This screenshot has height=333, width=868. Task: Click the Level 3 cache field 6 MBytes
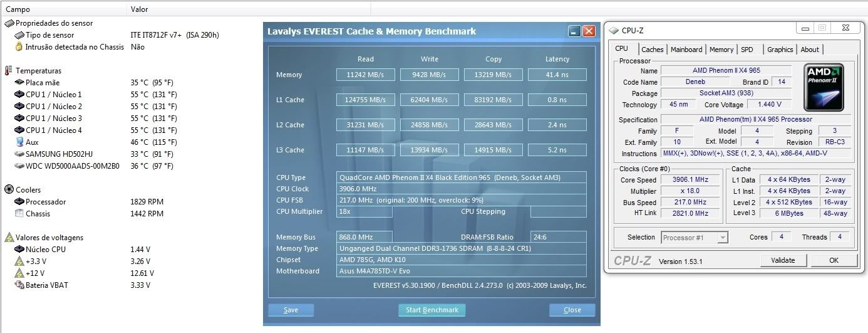(788, 213)
